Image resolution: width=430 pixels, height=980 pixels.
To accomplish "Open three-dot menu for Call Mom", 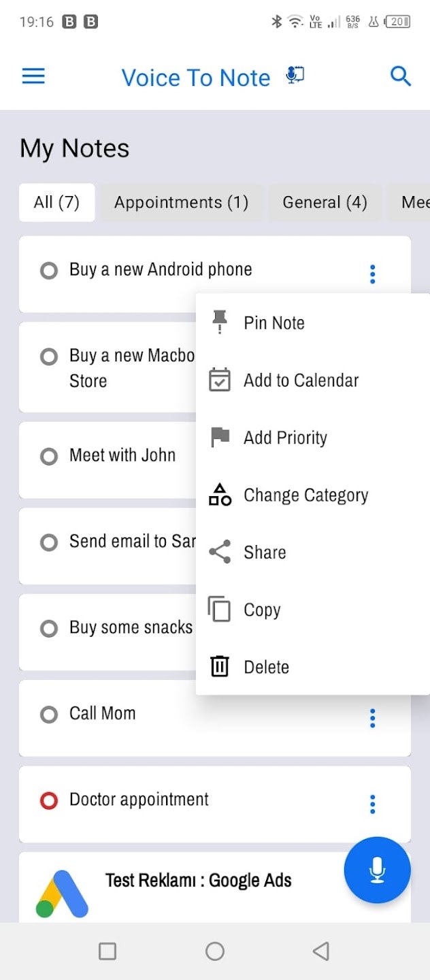I will point(372,718).
